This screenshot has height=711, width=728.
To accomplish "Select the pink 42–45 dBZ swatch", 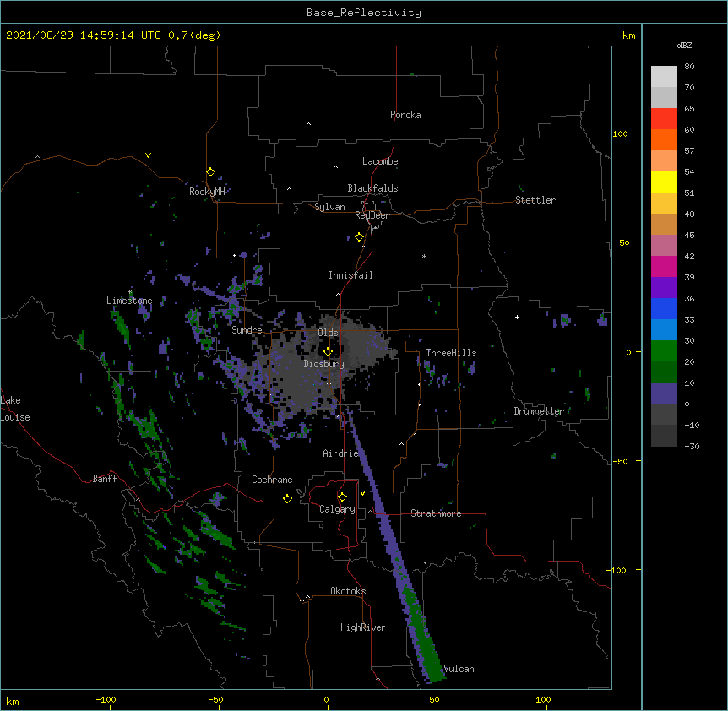I will (x=664, y=246).
